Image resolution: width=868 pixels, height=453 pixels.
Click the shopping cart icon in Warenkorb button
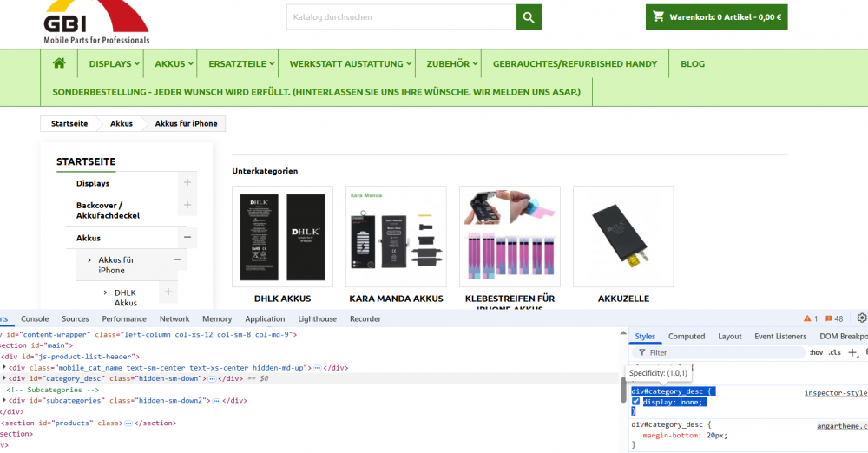point(658,16)
